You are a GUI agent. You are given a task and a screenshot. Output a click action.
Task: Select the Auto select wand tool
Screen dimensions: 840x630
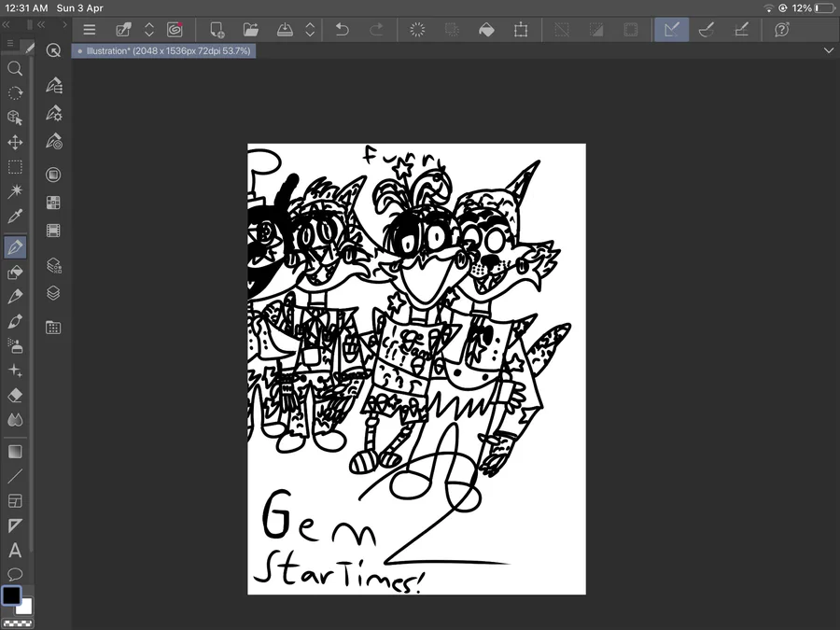click(15, 191)
